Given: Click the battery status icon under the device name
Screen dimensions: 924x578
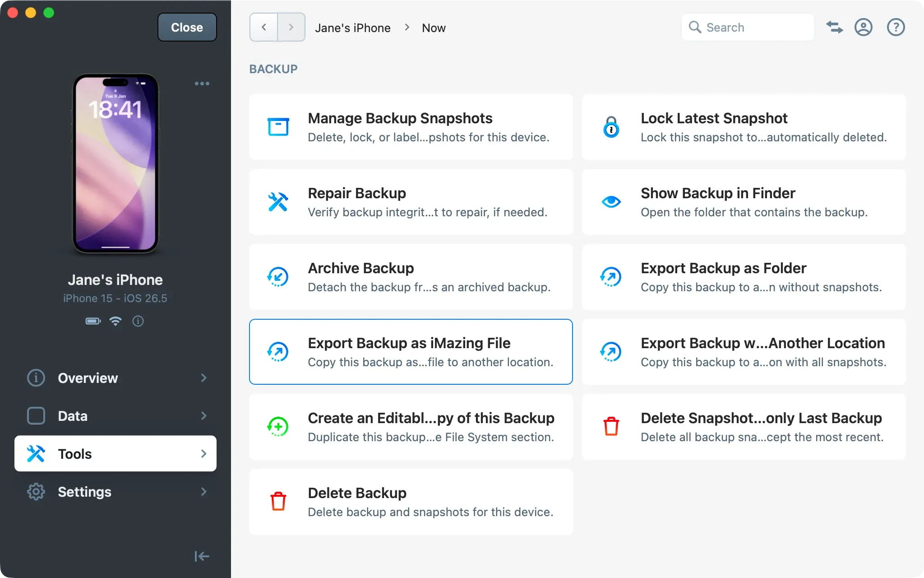Looking at the screenshot, I should [x=93, y=321].
